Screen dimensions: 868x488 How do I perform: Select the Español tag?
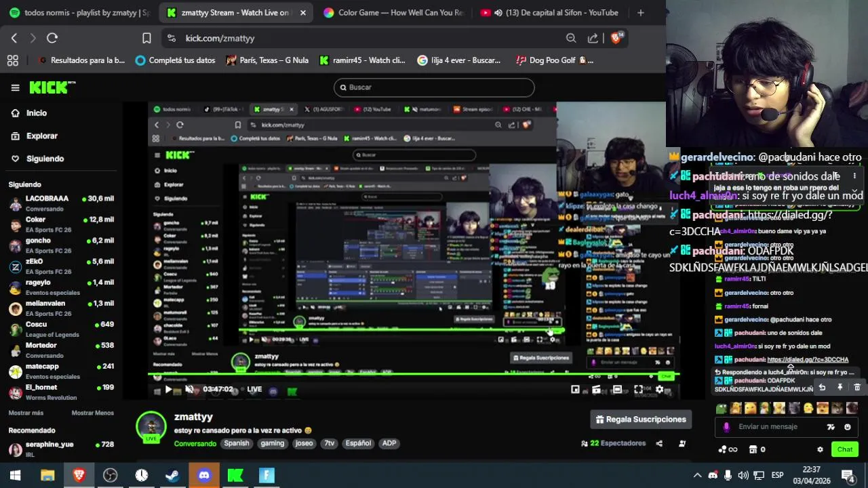tap(358, 443)
